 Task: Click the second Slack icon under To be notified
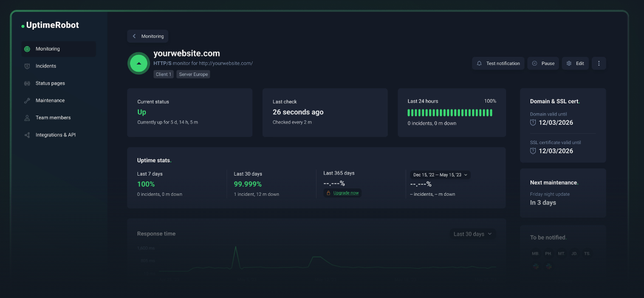(x=549, y=266)
